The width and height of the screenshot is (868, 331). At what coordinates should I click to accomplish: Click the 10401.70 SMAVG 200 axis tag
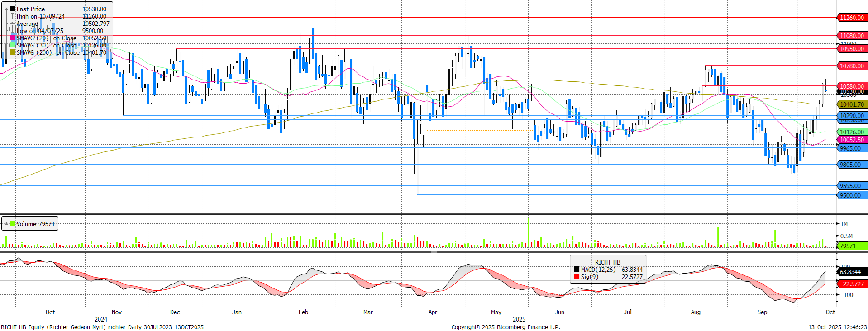(x=852, y=104)
